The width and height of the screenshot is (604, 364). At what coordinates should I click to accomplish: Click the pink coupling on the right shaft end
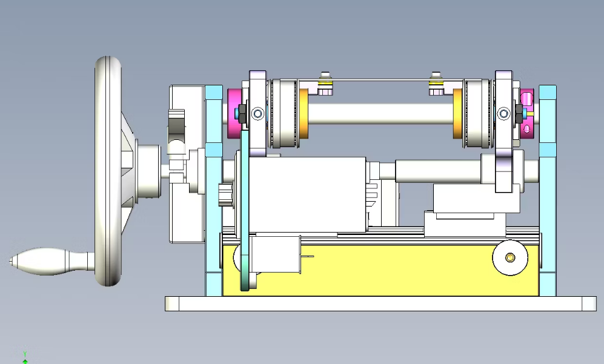click(x=526, y=113)
